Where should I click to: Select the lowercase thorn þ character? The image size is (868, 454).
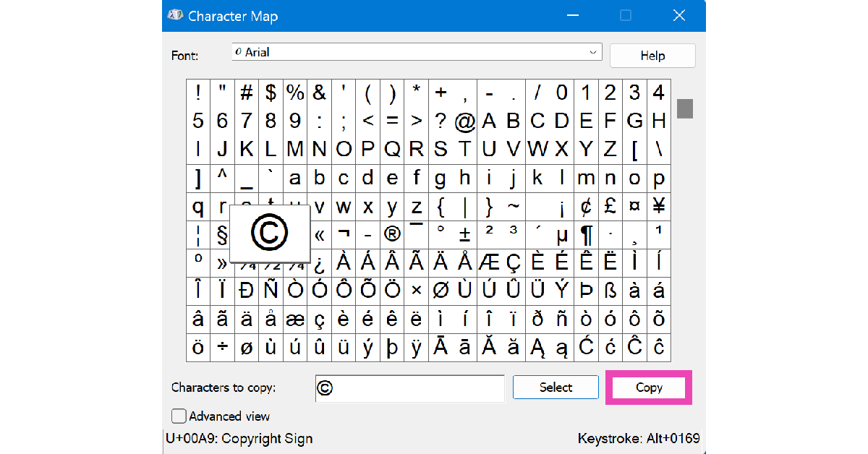[x=392, y=347]
